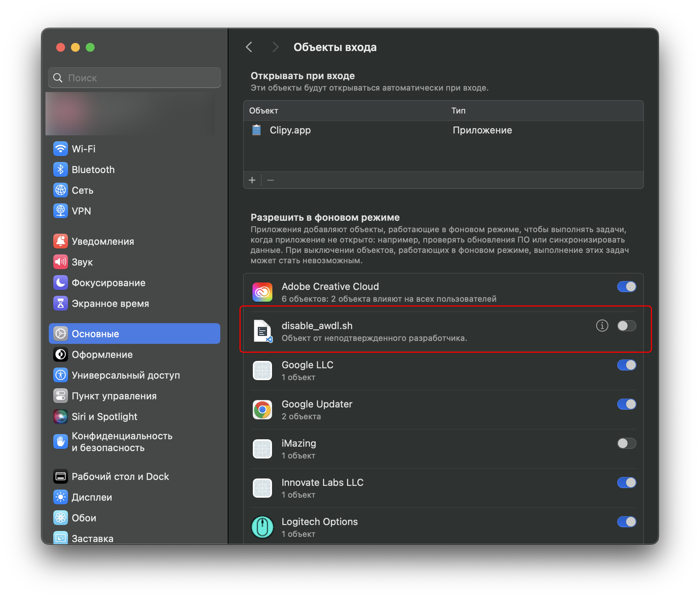Select the Универсальный доступ accessibility icon
The width and height of the screenshot is (700, 599).
pos(61,375)
